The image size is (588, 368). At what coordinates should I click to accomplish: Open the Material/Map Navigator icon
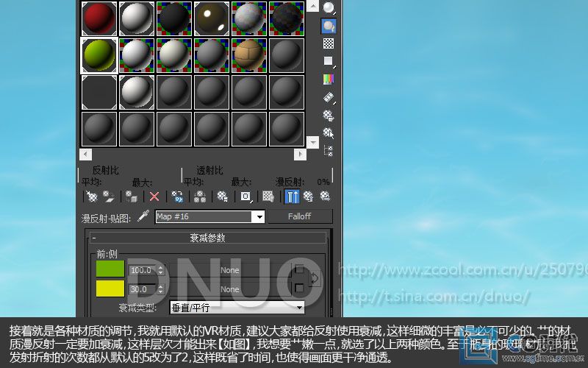pyautogui.click(x=329, y=151)
